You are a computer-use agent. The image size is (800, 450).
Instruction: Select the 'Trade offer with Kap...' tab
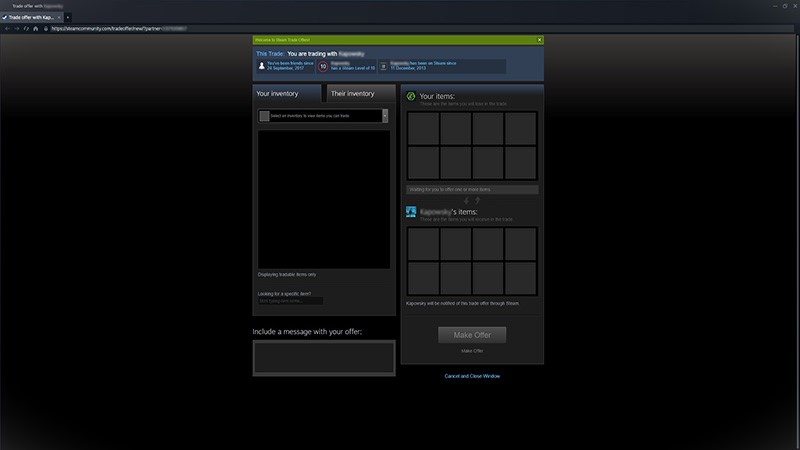(31, 17)
